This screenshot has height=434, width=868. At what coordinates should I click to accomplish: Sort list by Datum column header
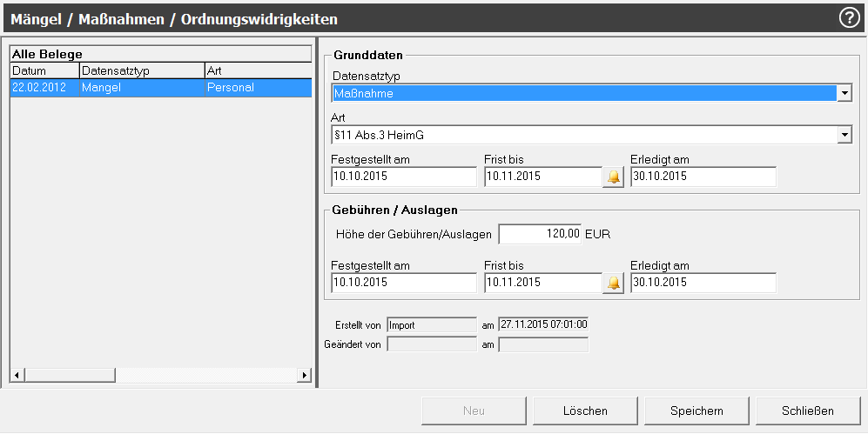coord(44,70)
